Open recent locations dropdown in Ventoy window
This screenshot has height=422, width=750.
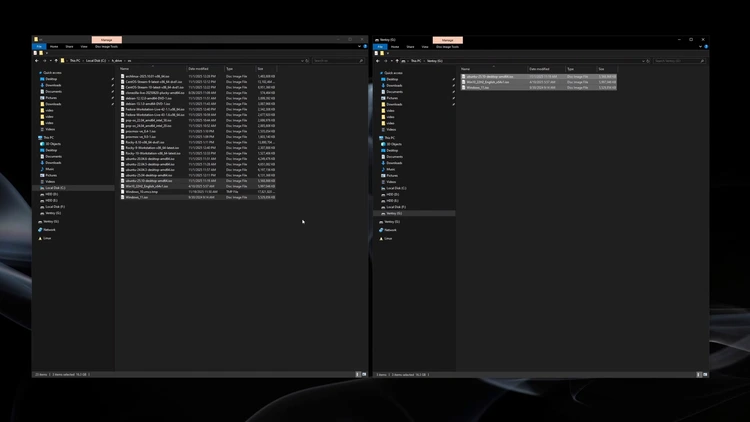tap(392, 61)
